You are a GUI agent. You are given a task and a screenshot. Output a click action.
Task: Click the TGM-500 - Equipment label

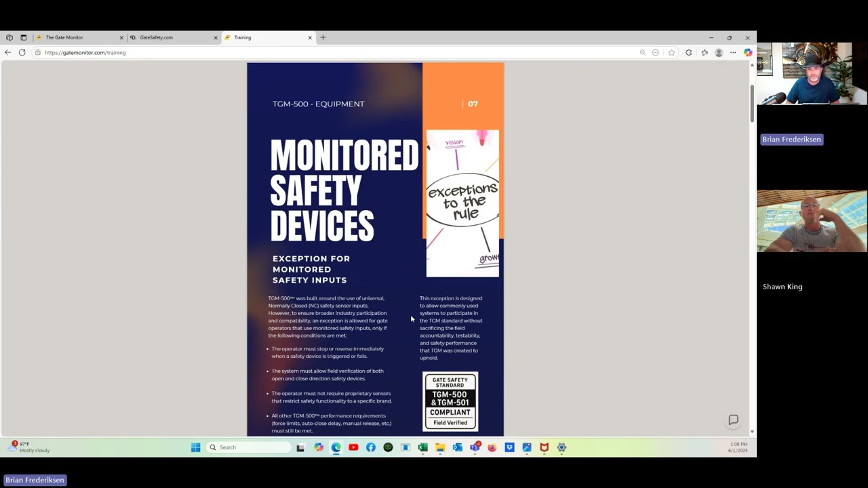[x=318, y=104]
